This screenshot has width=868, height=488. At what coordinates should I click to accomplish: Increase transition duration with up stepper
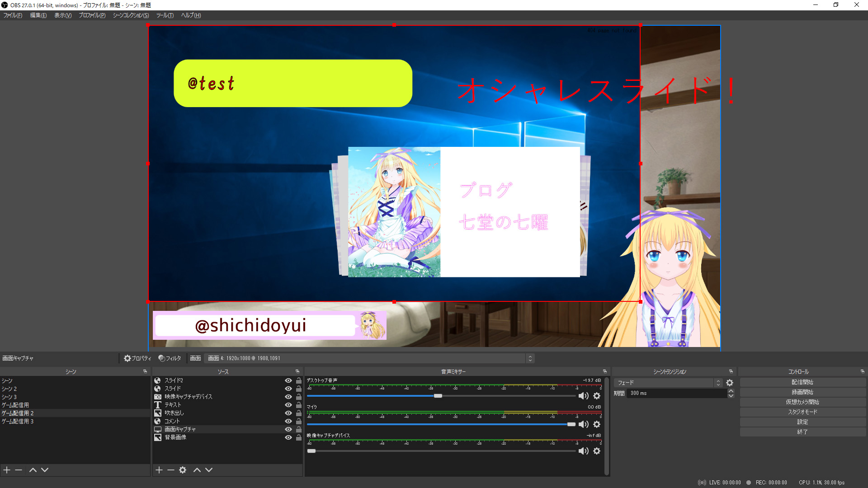click(731, 391)
